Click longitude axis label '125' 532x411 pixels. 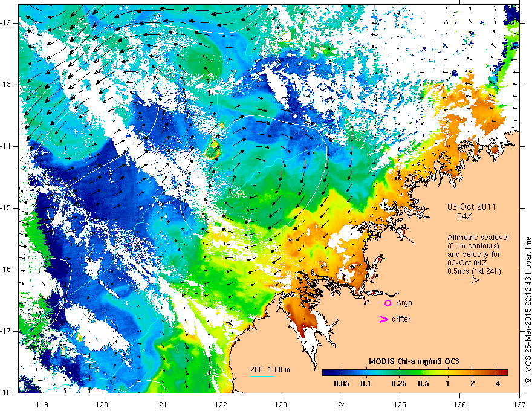400,404
